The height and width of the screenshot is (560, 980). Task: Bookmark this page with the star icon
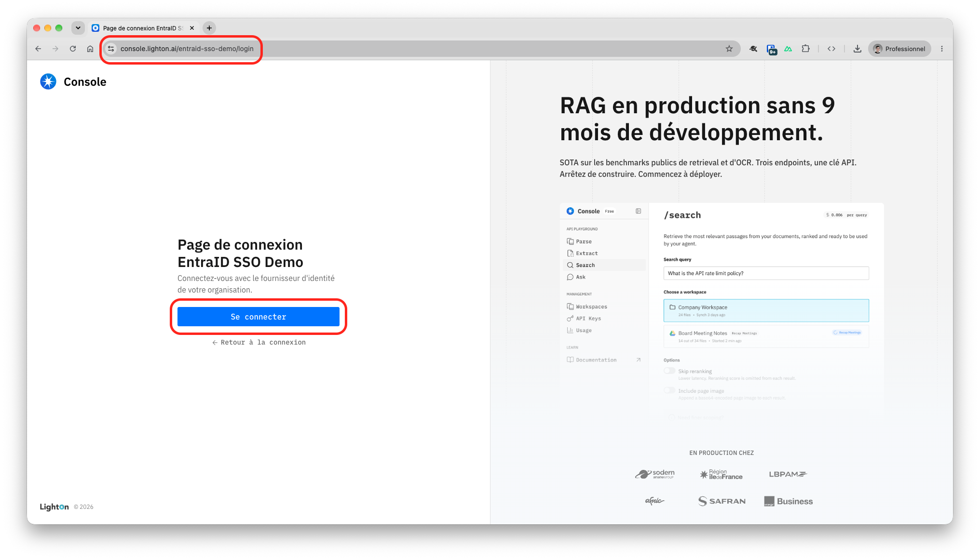[x=729, y=49]
